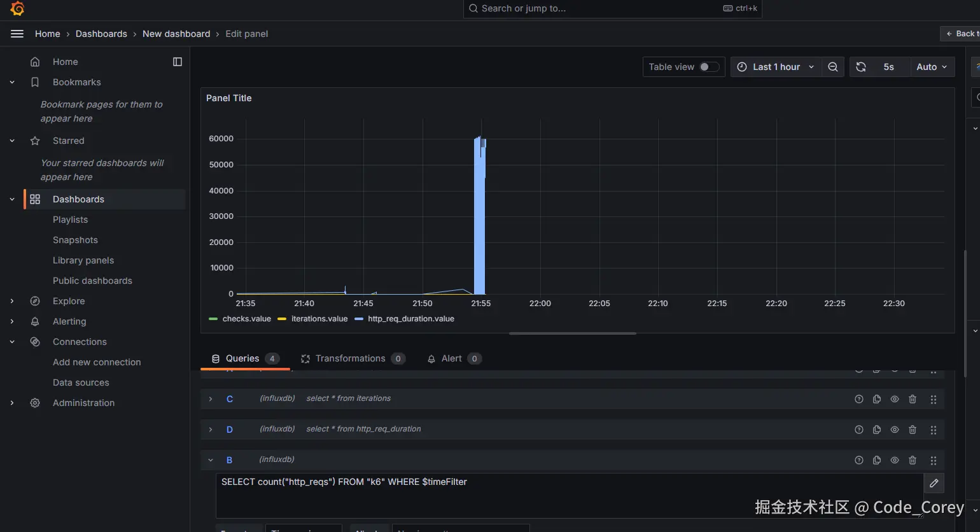Dock the sidebar menu icon
This screenshot has width=980, height=532.
(178, 62)
